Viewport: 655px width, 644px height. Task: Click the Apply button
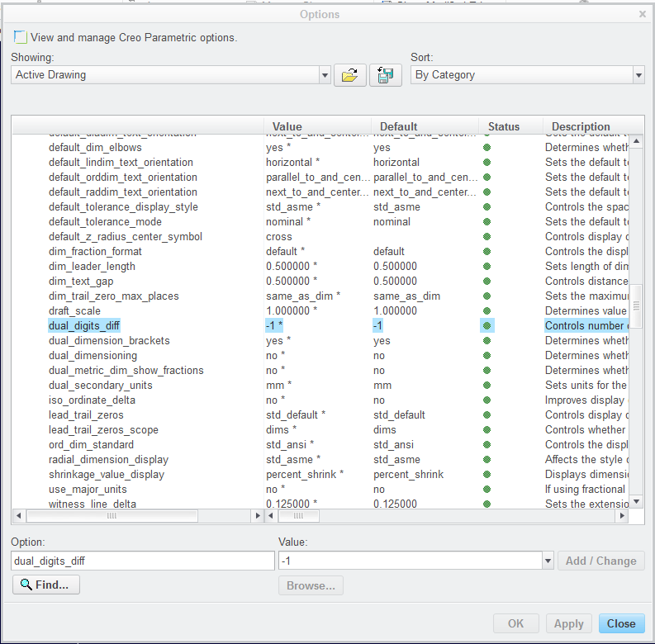(568, 623)
